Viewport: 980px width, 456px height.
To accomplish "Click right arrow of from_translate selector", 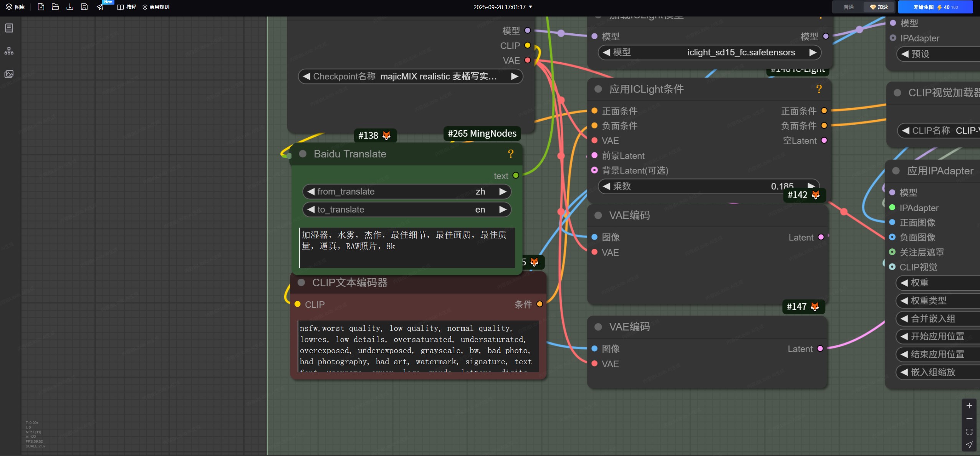I will (503, 192).
